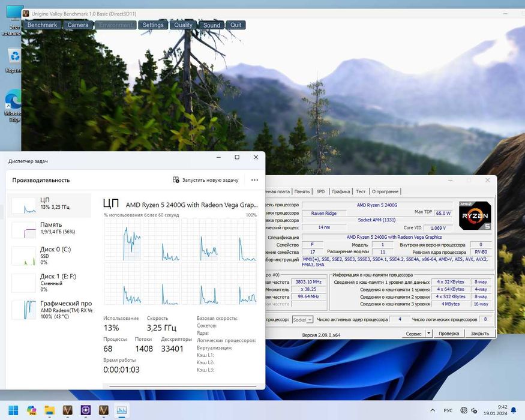The image size is (525, 420).
Task: Click '4 MBytes' L3 cache value
Action: (x=451, y=304)
